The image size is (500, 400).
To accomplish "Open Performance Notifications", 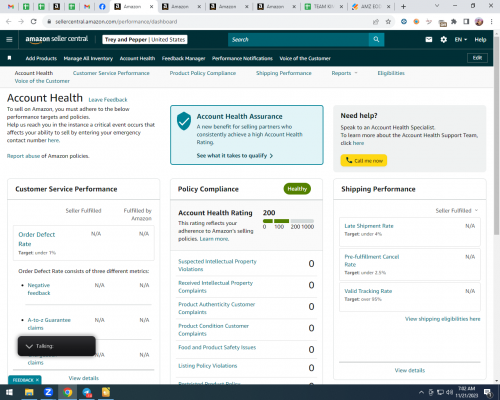I will click(242, 58).
